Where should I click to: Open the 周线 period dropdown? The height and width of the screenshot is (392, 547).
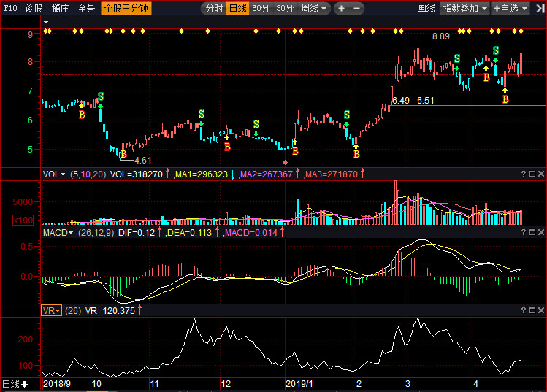313,8
